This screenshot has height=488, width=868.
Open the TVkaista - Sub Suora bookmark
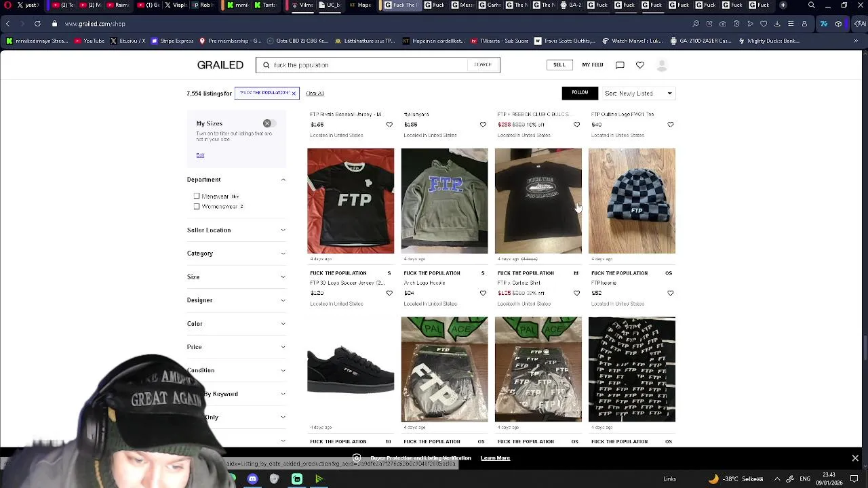coord(498,41)
